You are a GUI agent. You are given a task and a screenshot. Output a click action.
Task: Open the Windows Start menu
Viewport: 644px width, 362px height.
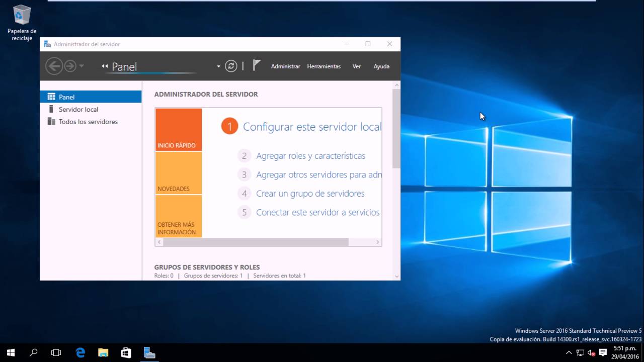coord(11,352)
